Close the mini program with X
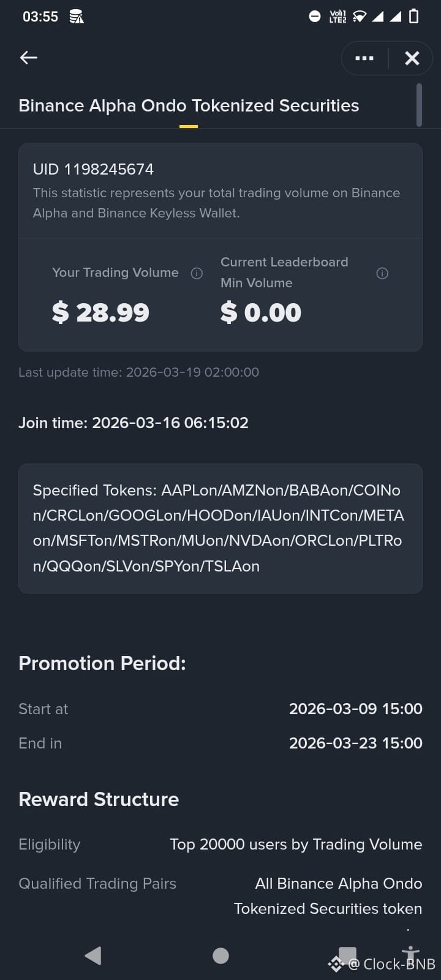Screen dimensions: 441x980 coord(412,58)
